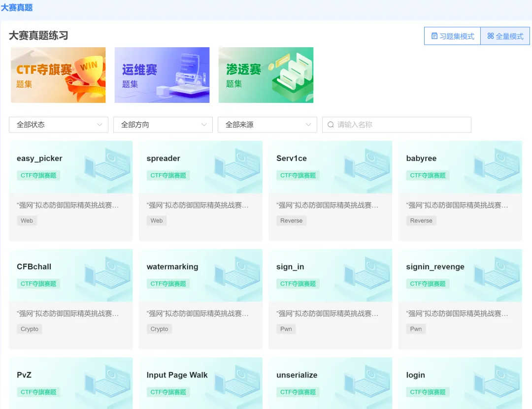Click the laptop icon on CFBchall card
The width and height of the screenshot is (532, 409).
click(107, 273)
